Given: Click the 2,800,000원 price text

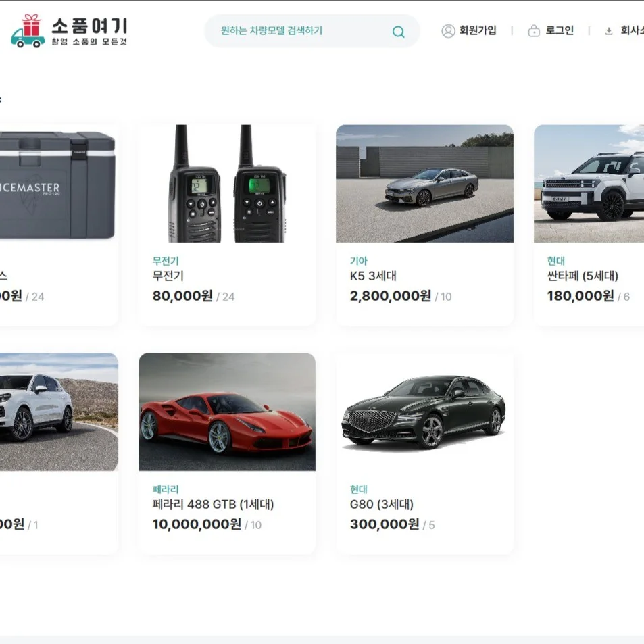Looking at the screenshot, I should pyautogui.click(x=390, y=296).
